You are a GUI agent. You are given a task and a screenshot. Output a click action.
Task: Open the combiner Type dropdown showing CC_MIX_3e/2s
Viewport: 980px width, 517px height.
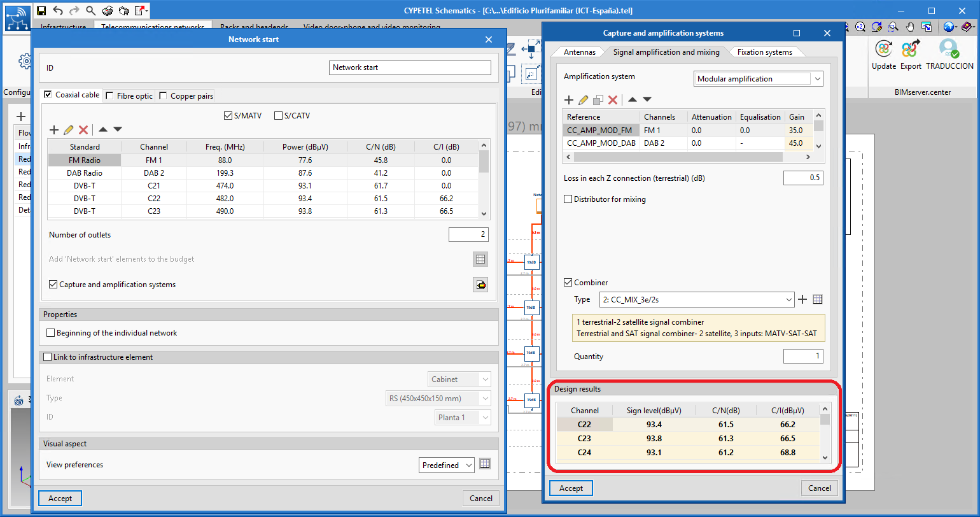click(696, 299)
